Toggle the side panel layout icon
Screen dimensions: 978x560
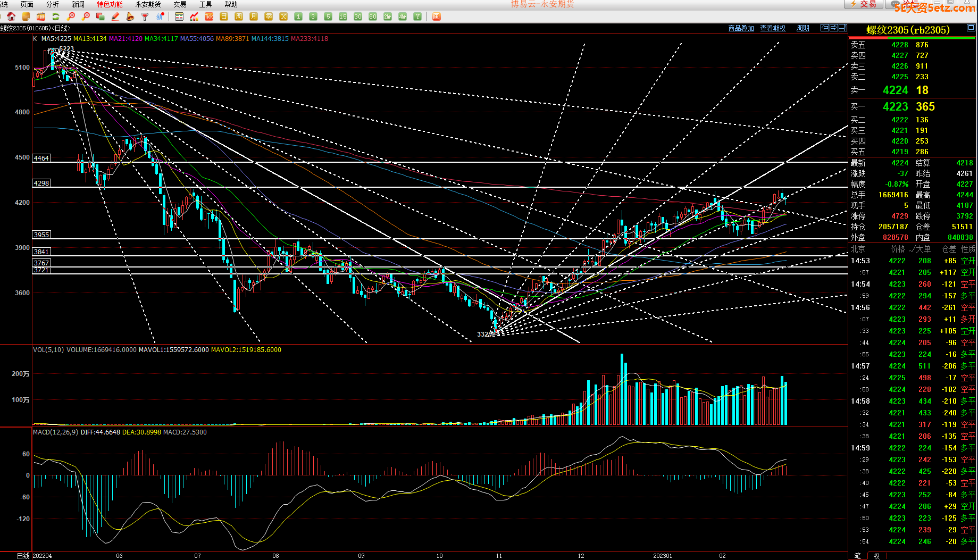[842, 28]
